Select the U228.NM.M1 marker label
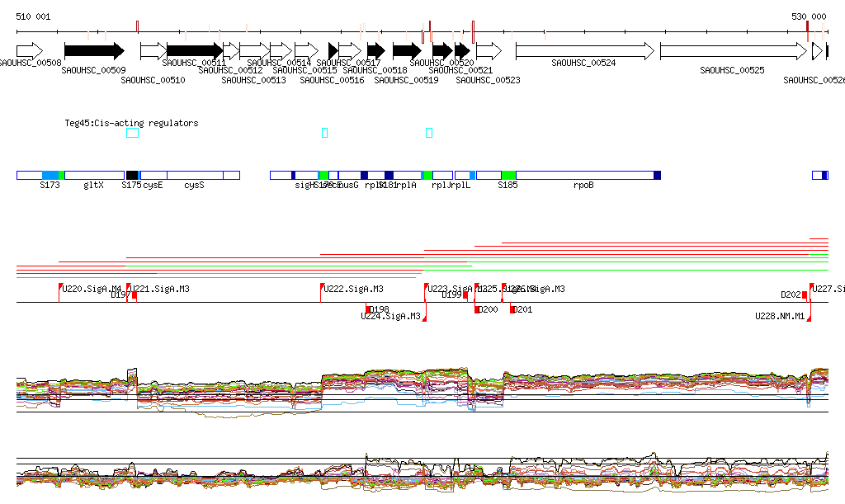This screenshot has height=504, width=845. 780,316
